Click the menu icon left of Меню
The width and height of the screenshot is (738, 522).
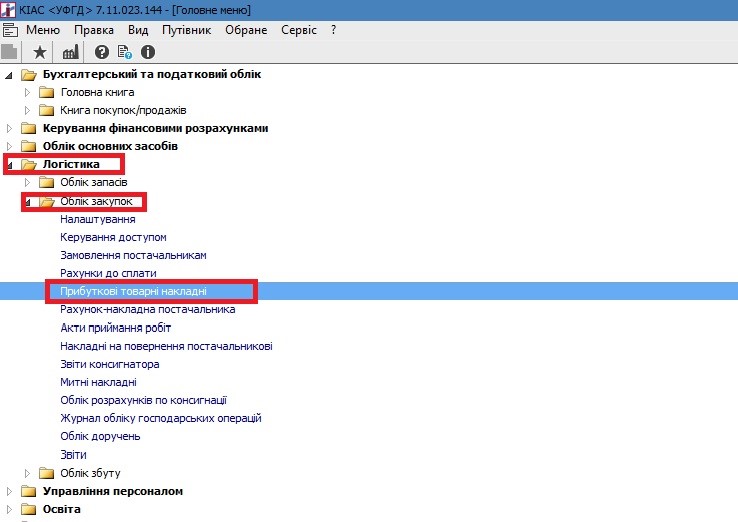click(11, 30)
